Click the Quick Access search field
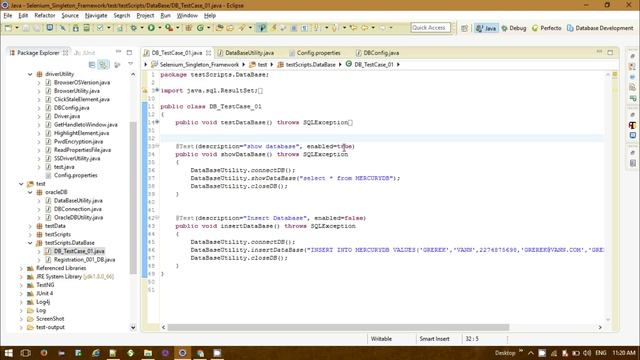Image resolution: width=640 pixels, height=360 pixels. [x=431, y=28]
